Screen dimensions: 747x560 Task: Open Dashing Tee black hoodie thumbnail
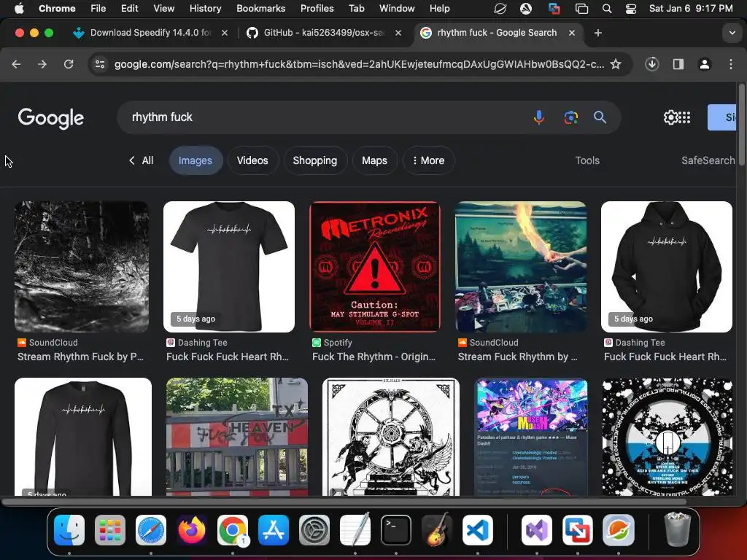pyautogui.click(x=667, y=267)
